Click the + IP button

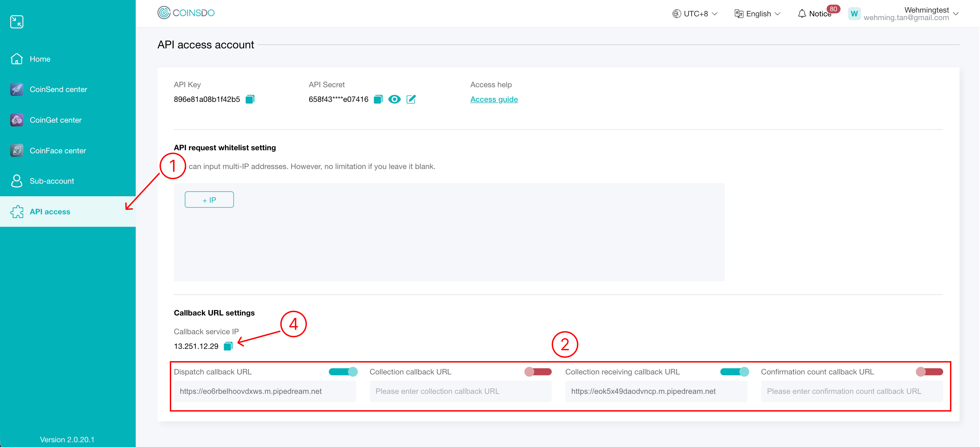click(209, 200)
